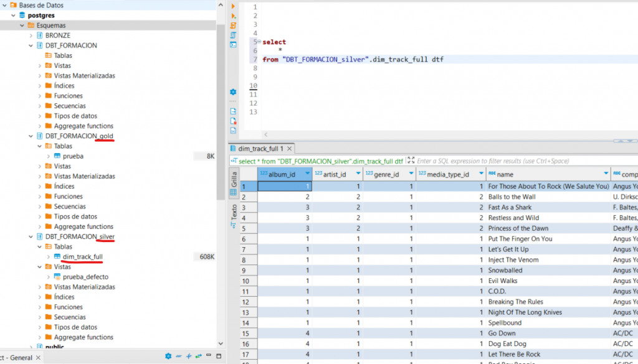This screenshot has width=638, height=364.
Task: Click the blue plus icon in project panel
Action: (188, 357)
